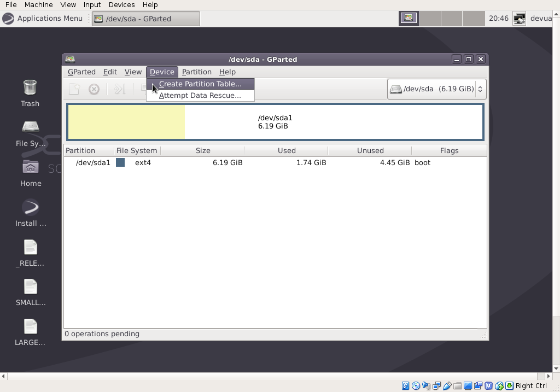Click VirtualBox network status icon
Screen dimensions: 560x392
[436, 385]
